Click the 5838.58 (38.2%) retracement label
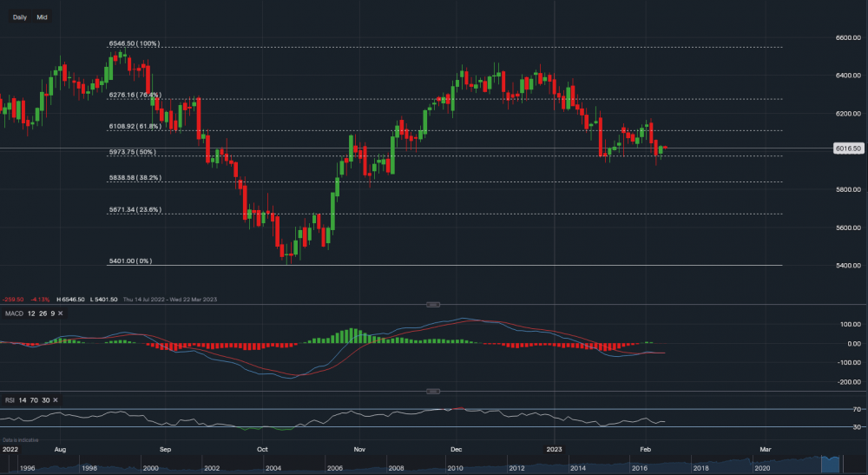This screenshot has height=475, width=868. [135, 178]
